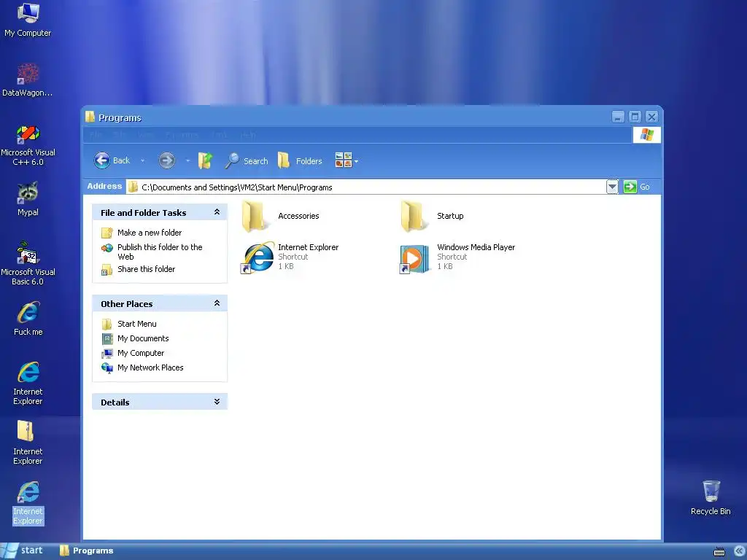Go back with the Back arrow button
Viewport: 747px width, 560px height.
[x=112, y=160]
